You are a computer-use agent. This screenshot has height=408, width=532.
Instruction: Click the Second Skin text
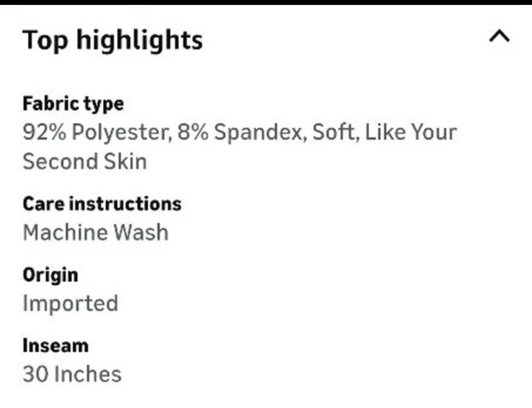85,161
